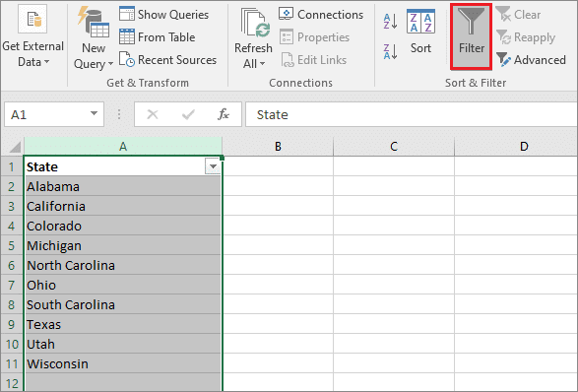Click the Cancel formula X icon
This screenshot has width=578, height=392.
click(153, 114)
